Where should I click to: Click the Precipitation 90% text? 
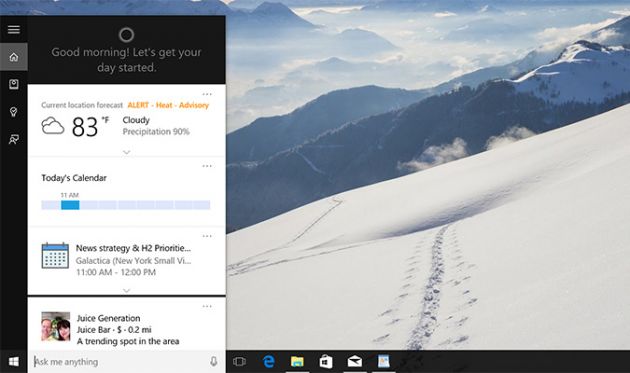coord(156,132)
